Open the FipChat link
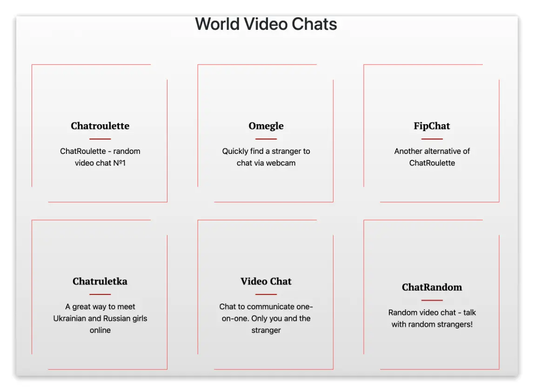 432,126
